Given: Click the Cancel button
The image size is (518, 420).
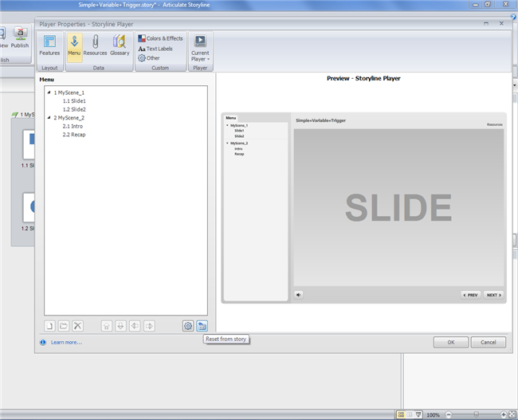Looking at the screenshot, I should click(x=489, y=343).
